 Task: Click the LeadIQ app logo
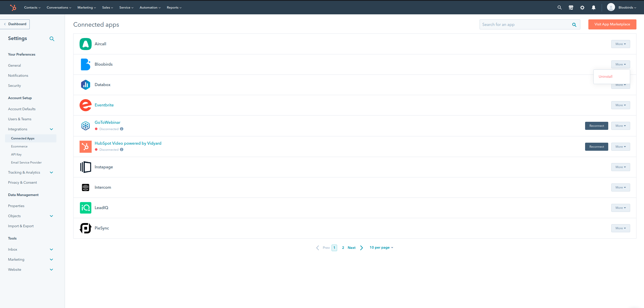tap(86, 208)
